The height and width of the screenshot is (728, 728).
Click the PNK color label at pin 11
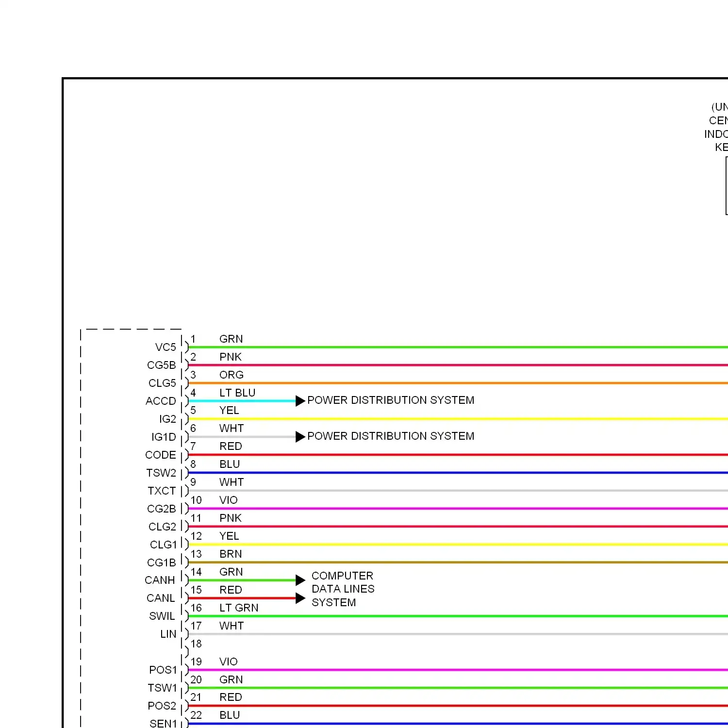pyautogui.click(x=231, y=518)
